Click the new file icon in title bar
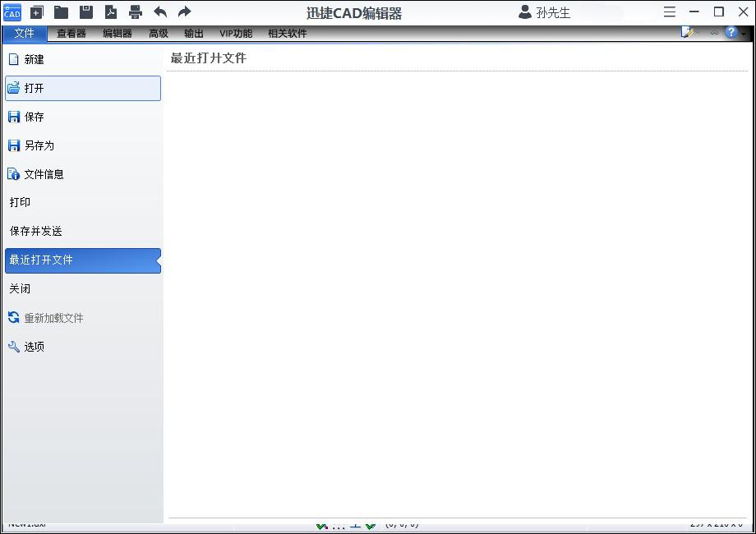Image resolution: width=756 pixels, height=534 pixels. click(37, 12)
